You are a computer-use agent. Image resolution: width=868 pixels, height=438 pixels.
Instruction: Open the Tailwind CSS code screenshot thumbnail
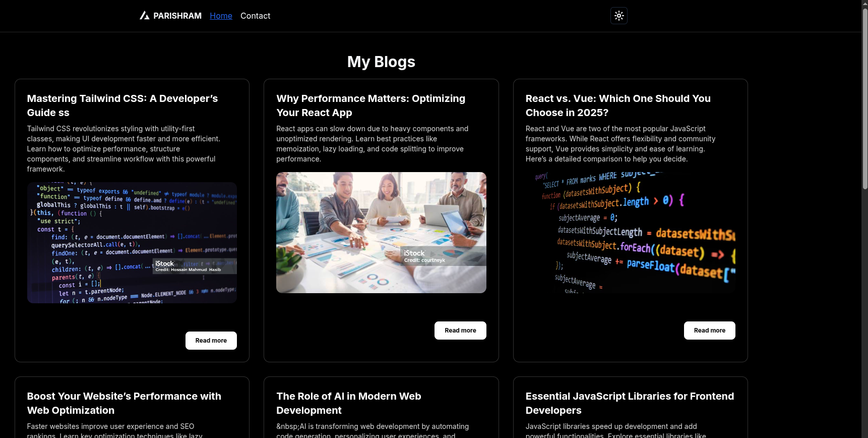click(132, 243)
